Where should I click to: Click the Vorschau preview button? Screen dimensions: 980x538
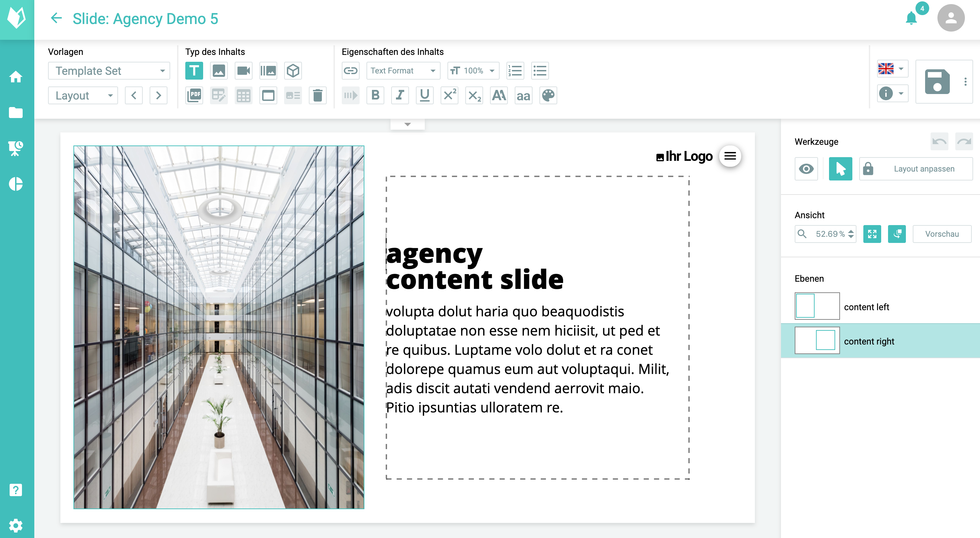(x=942, y=234)
